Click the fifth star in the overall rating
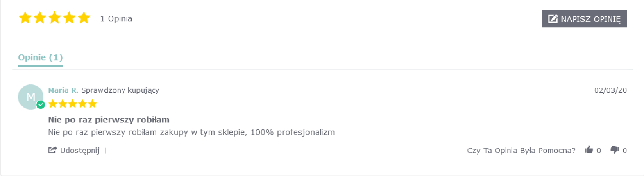Screen dimensions: 644x176 point(84,18)
